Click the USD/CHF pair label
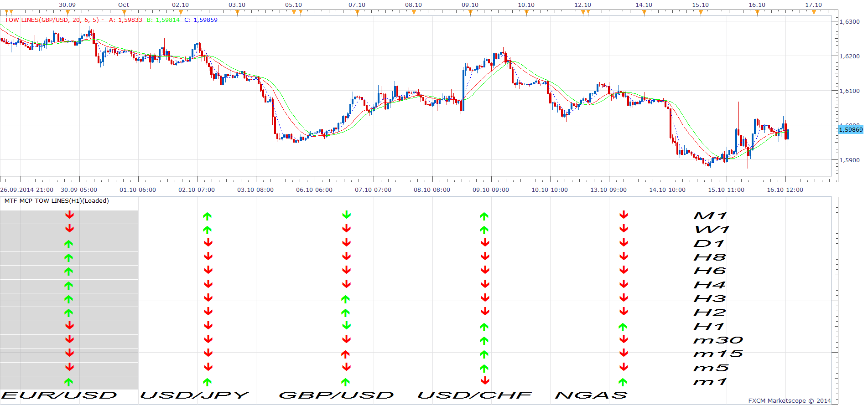Viewport: 868px width, 405px height. pyautogui.click(x=475, y=395)
